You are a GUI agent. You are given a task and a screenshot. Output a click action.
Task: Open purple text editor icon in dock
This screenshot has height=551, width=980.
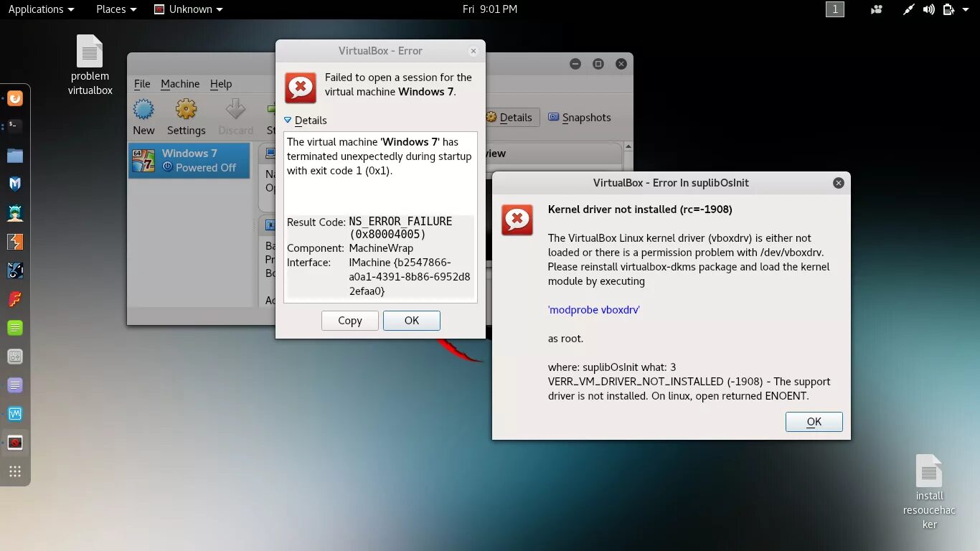(x=15, y=385)
